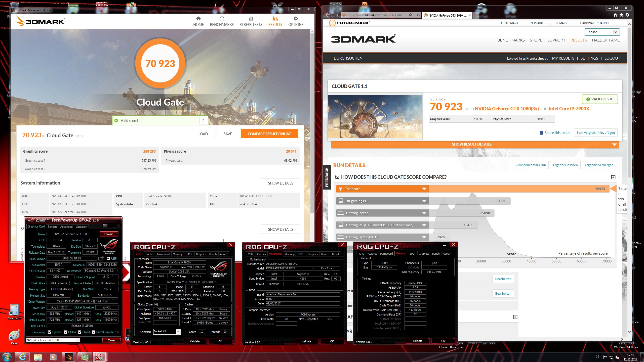Toggle CUDA checkbox in GPU-Z
The height and width of the screenshot is (362, 644).
click(x=66, y=332)
